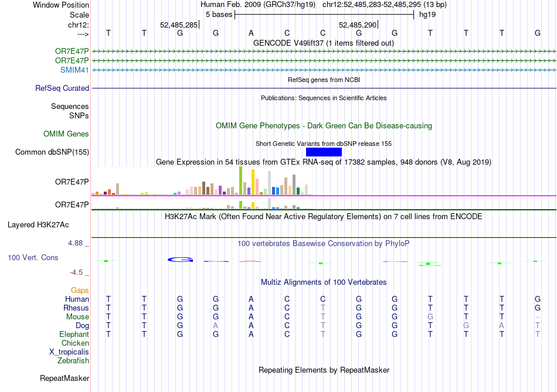Click the 4.88 PhyloP upper scale value
Screen dimensions: 557x392
point(75,243)
